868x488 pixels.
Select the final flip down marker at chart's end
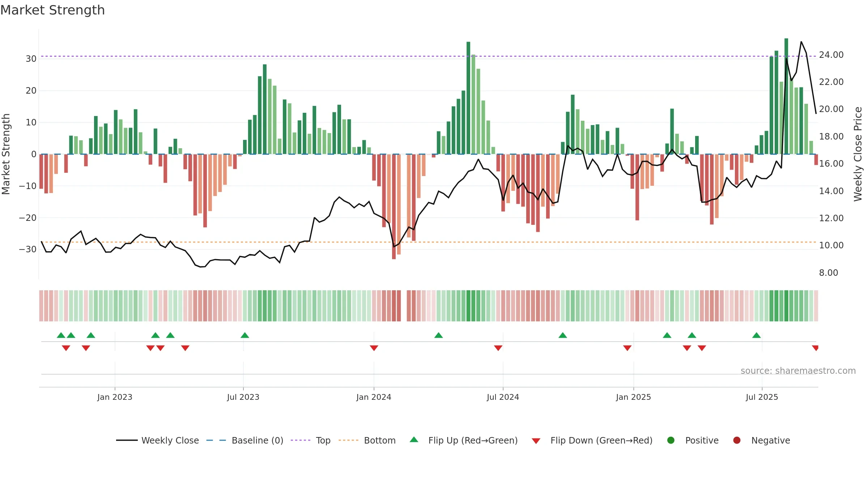(815, 348)
